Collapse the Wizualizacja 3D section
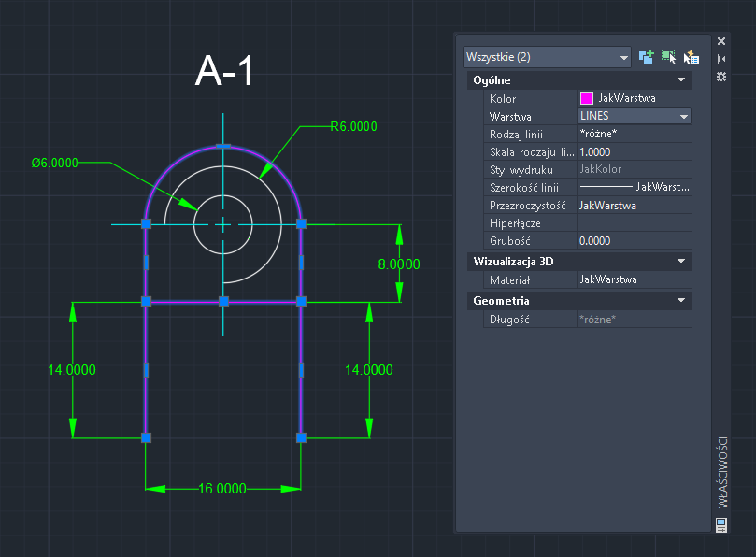The image size is (756, 557). tap(681, 261)
